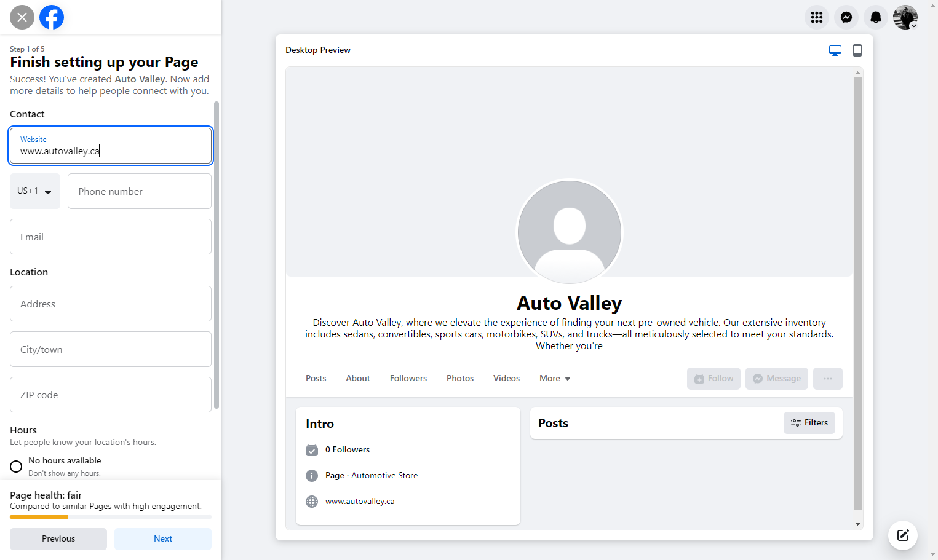This screenshot has width=938, height=560.
Task: Open the Photos tab in preview
Action: [460, 379]
